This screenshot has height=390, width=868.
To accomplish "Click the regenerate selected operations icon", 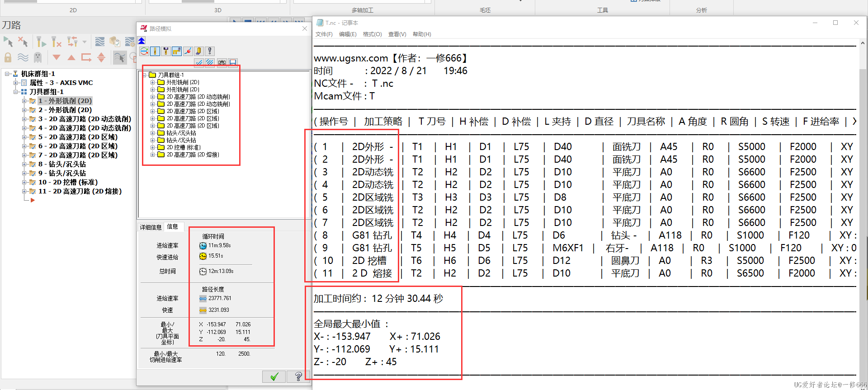I will click(41, 42).
